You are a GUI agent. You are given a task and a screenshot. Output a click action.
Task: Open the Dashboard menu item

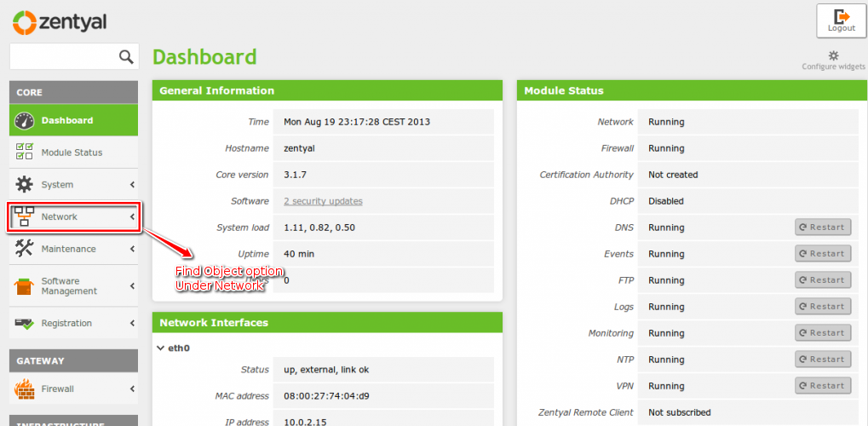click(x=73, y=120)
